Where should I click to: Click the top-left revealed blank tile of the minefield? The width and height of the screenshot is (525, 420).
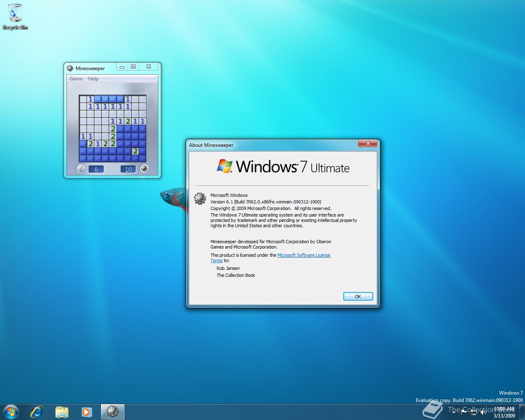(x=83, y=99)
